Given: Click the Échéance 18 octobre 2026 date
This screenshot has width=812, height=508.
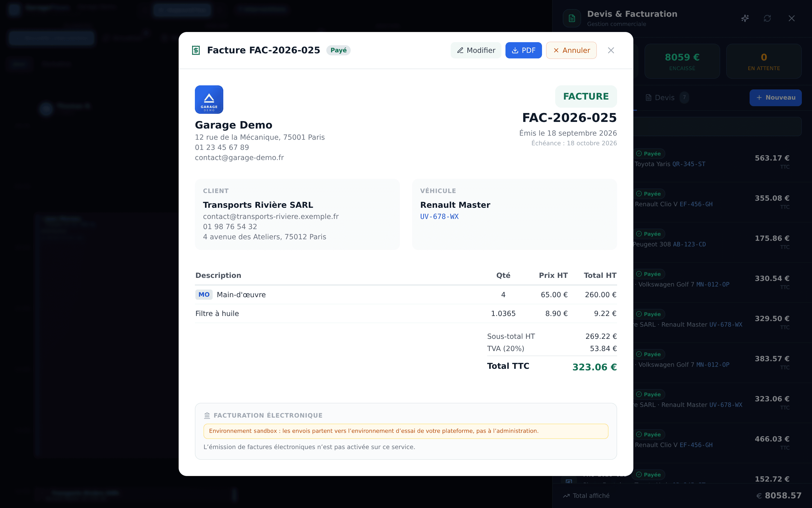Looking at the screenshot, I should click(574, 144).
